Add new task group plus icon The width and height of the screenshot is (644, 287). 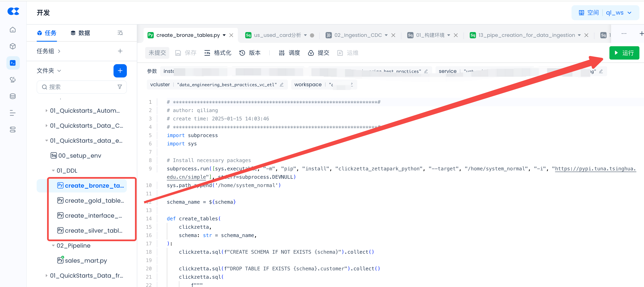coord(120,51)
